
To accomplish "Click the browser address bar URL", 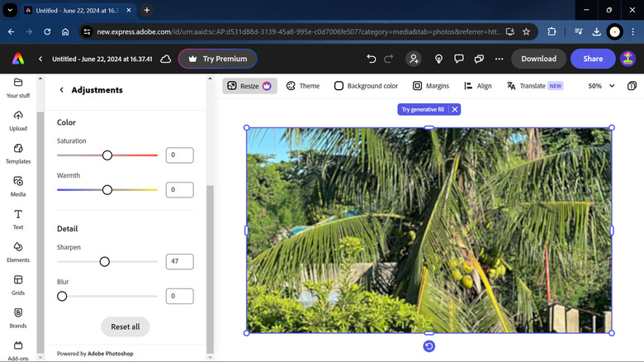I will (x=299, y=31).
